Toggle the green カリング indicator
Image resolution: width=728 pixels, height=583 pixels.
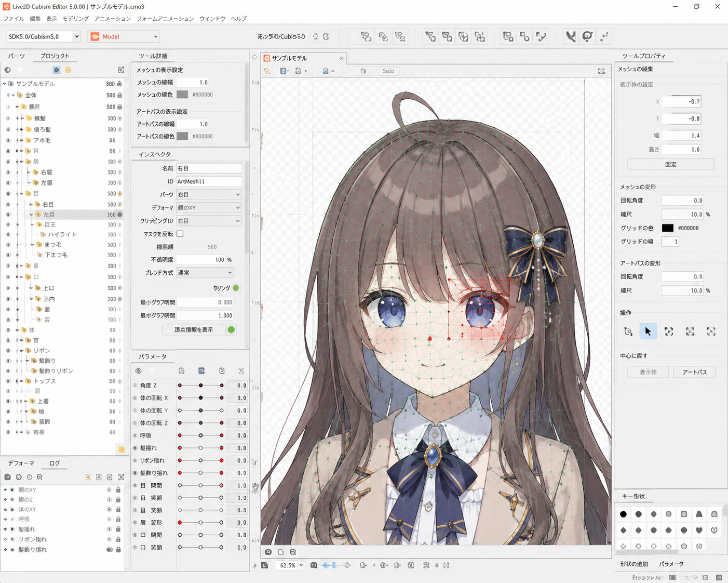(x=236, y=288)
